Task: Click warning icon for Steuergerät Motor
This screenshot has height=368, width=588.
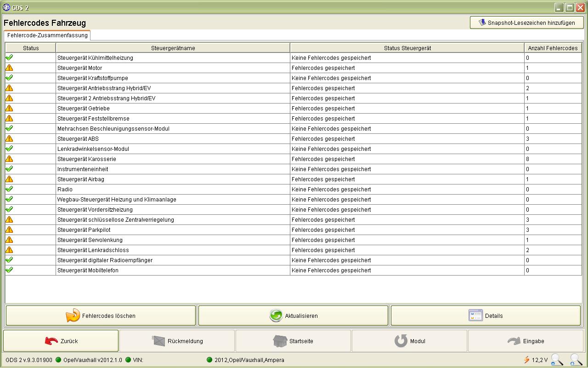Action: tap(9, 68)
